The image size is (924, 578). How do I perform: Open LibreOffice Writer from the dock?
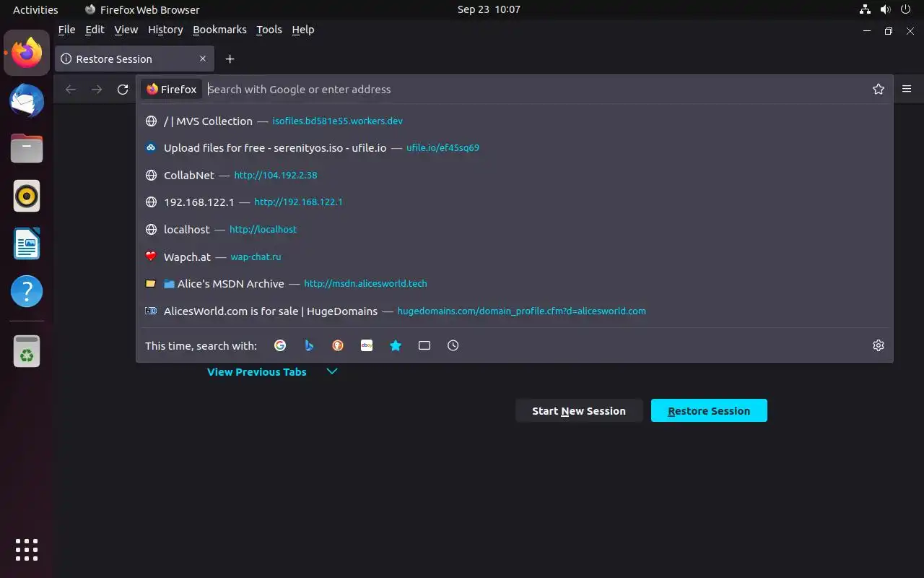click(x=27, y=243)
